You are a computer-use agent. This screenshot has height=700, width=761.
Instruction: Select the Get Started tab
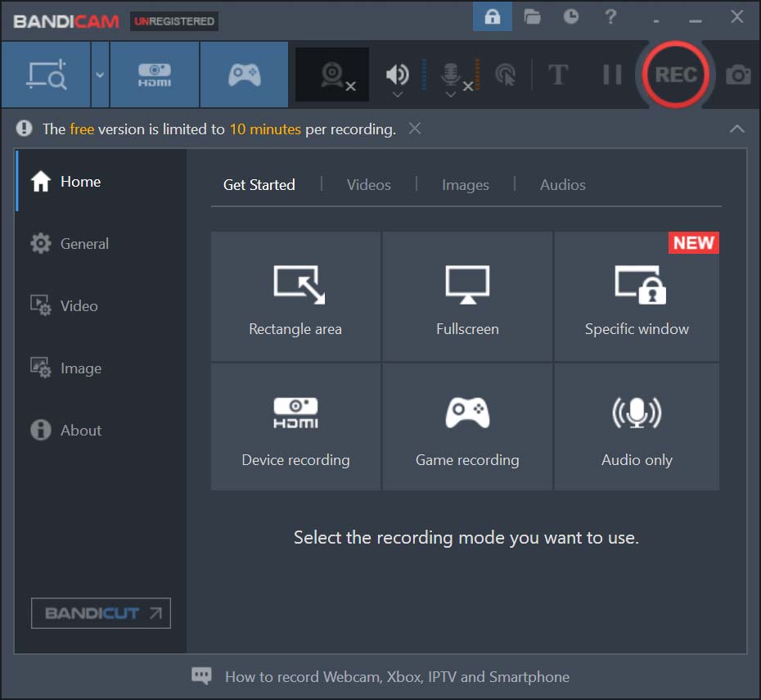point(259,185)
